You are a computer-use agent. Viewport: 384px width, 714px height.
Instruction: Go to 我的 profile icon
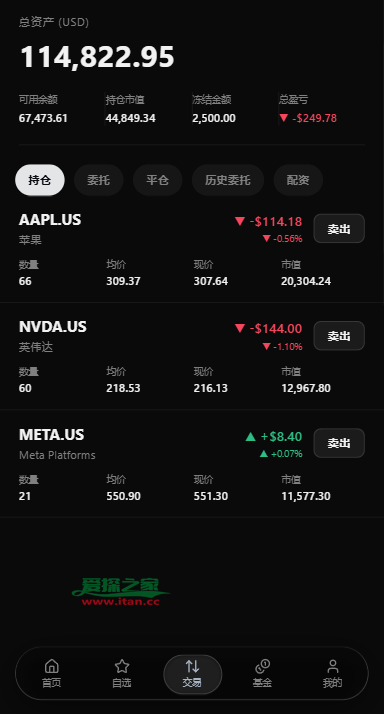point(333,666)
